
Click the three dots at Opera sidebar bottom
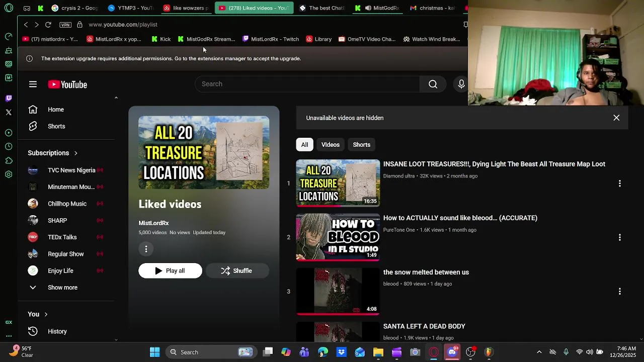click(x=9, y=336)
